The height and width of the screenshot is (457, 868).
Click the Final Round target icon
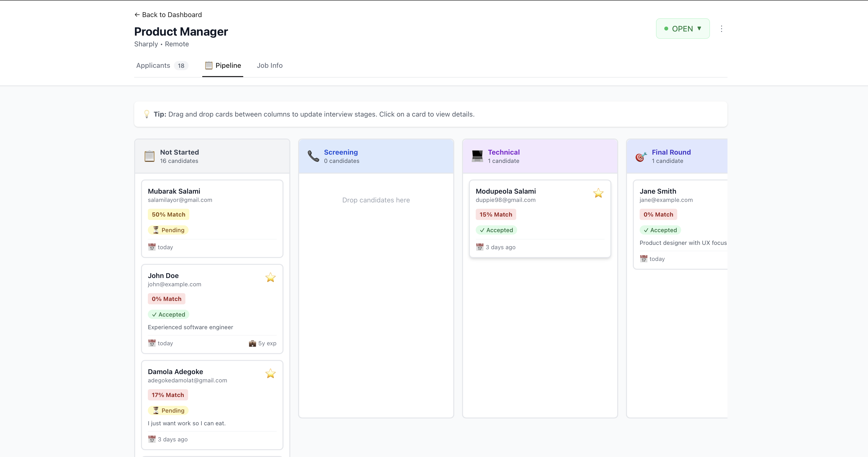click(x=641, y=157)
